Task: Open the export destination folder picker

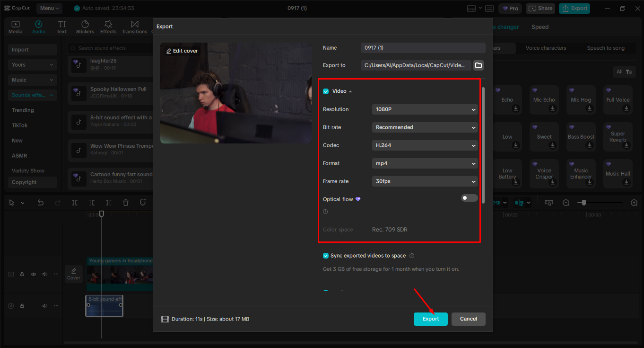Action: click(478, 65)
